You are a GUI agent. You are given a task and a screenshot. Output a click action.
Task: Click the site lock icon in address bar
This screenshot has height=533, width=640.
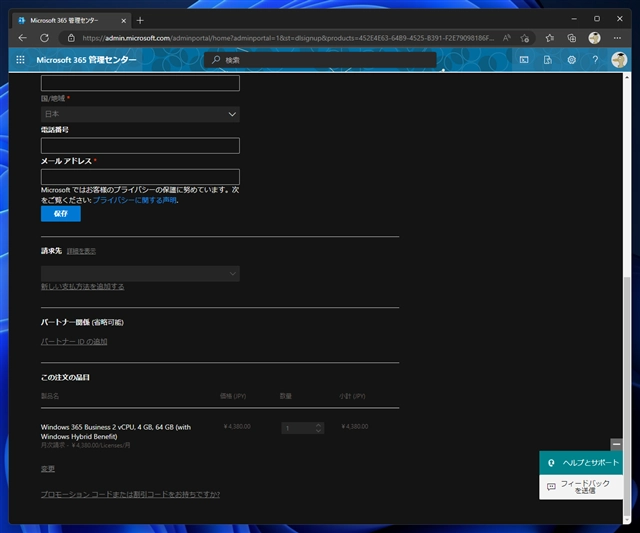coord(71,38)
